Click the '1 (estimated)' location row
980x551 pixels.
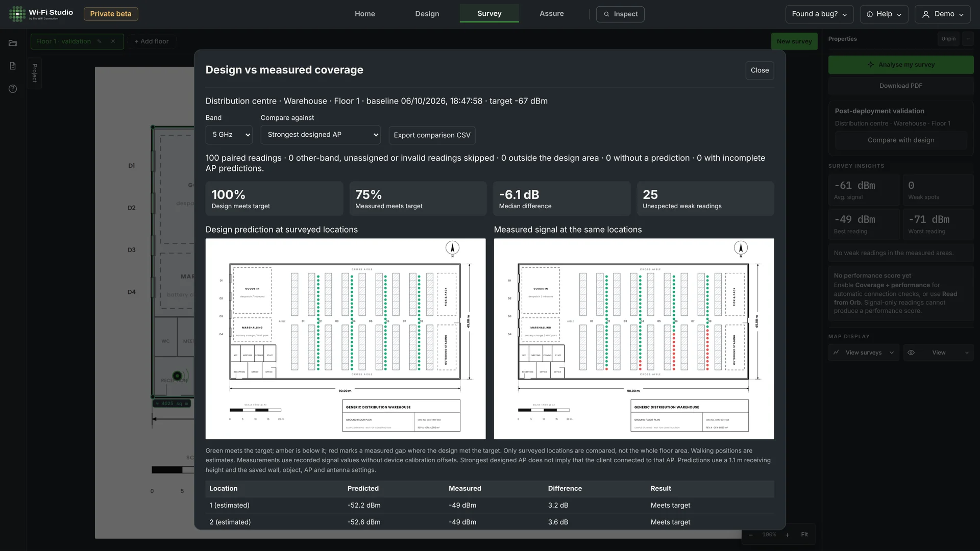(x=490, y=506)
